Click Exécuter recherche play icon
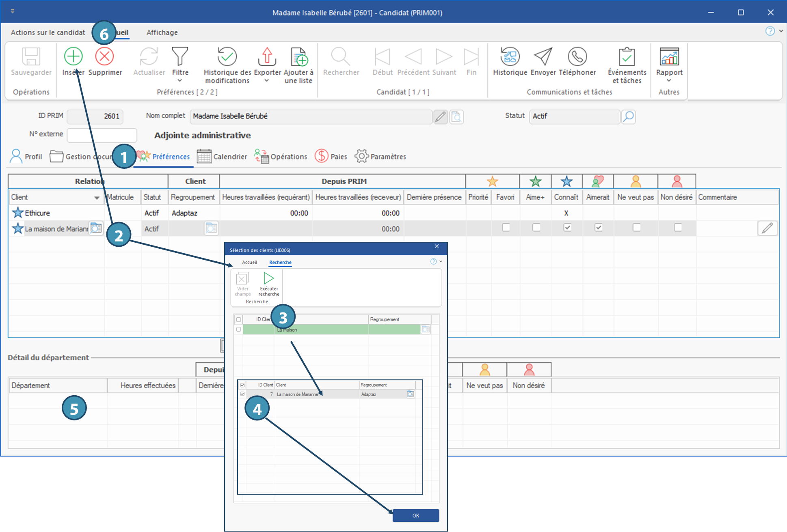787x532 pixels. [268, 278]
